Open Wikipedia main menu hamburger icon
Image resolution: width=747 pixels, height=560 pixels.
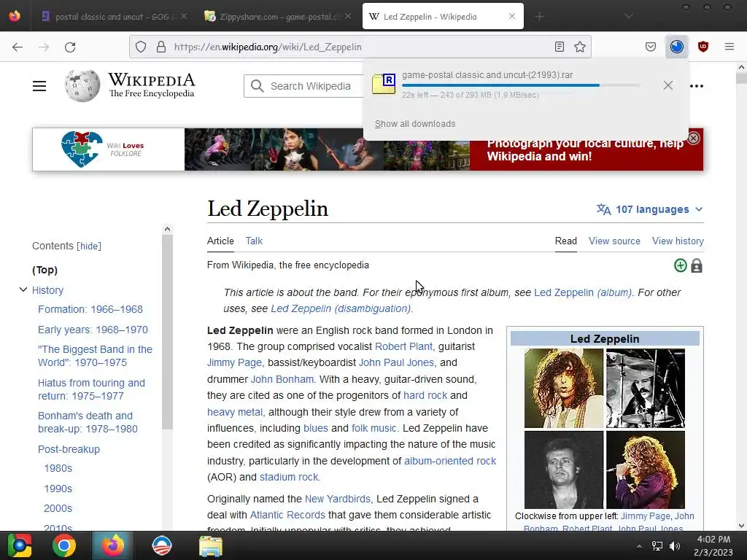tap(39, 86)
